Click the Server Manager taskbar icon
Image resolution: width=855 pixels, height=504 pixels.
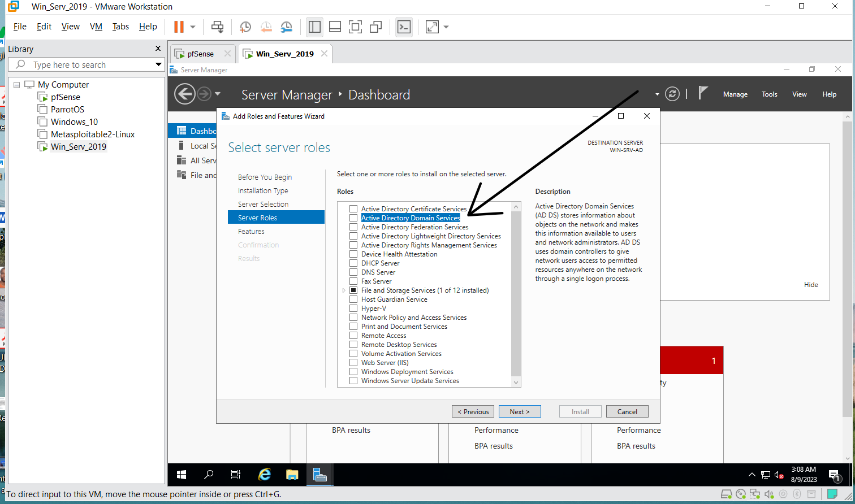pos(320,475)
